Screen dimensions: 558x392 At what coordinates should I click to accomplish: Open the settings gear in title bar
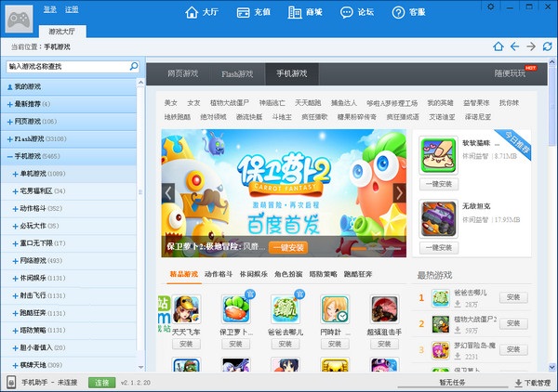point(491,7)
